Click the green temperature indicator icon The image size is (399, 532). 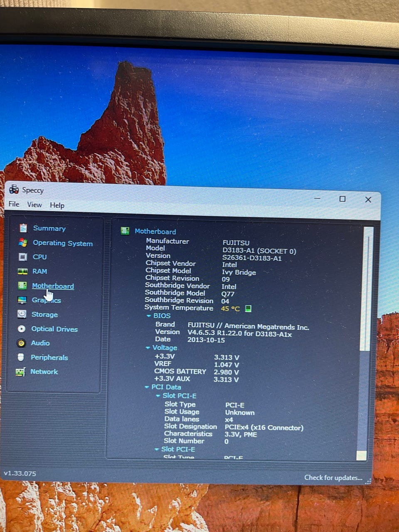click(248, 308)
